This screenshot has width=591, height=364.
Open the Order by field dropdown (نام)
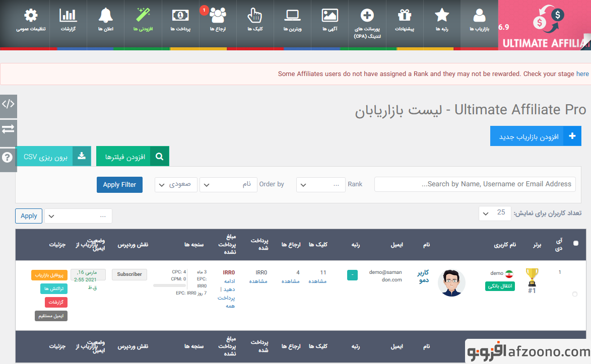pos(228,185)
